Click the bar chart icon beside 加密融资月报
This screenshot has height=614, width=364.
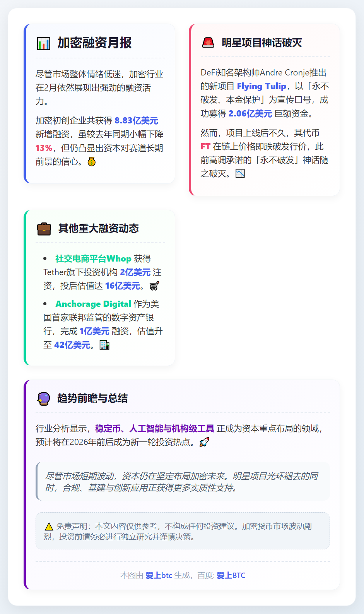coord(44,43)
